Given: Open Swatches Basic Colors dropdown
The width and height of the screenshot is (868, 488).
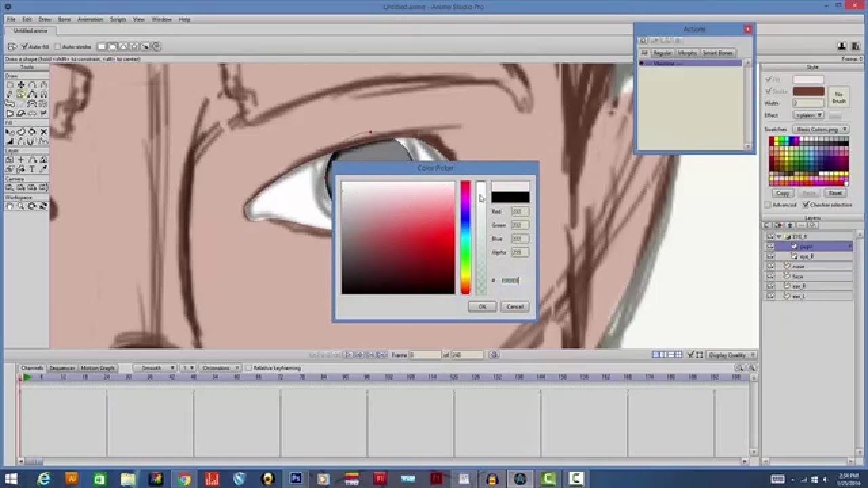Looking at the screenshot, I should coord(821,129).
